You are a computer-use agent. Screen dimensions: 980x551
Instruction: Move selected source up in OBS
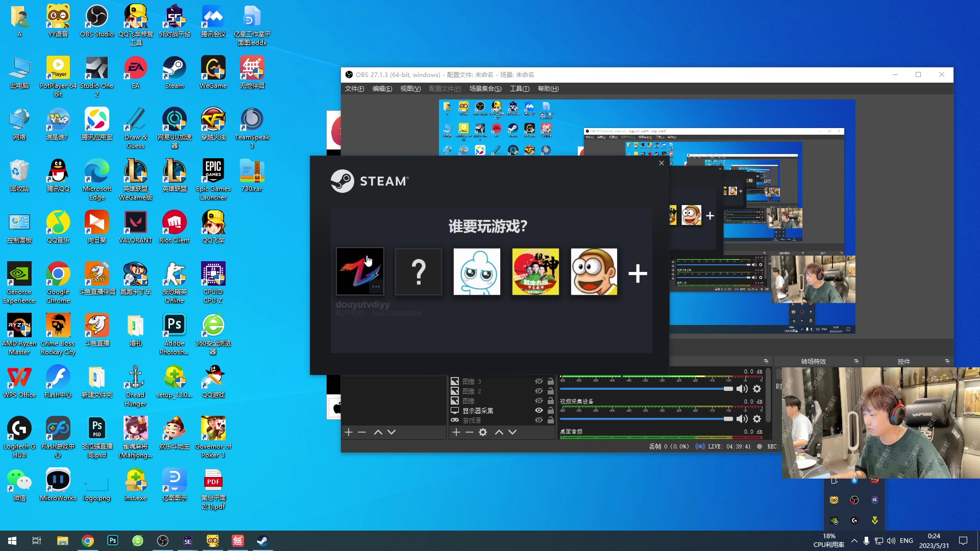(x=499, y=432)
